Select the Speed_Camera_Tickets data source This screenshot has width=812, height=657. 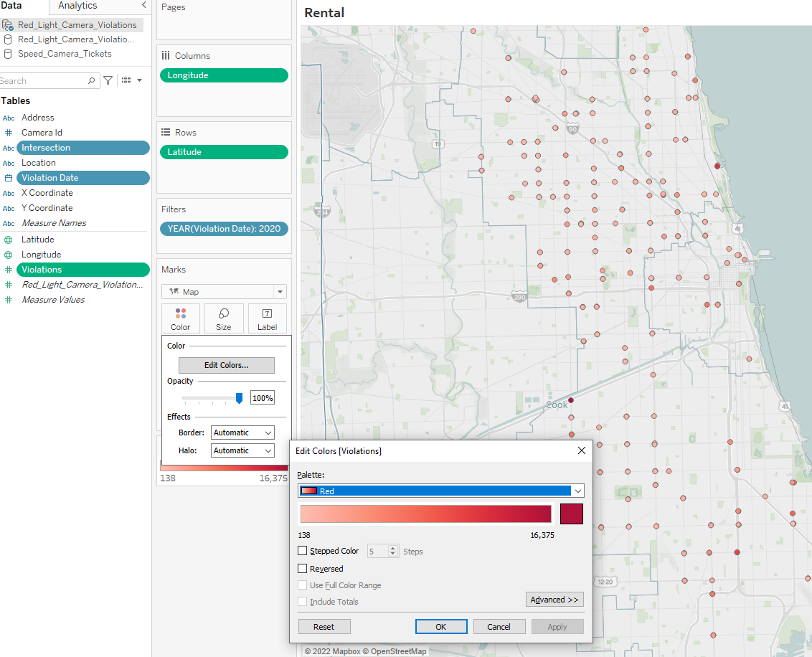point(65,54)
